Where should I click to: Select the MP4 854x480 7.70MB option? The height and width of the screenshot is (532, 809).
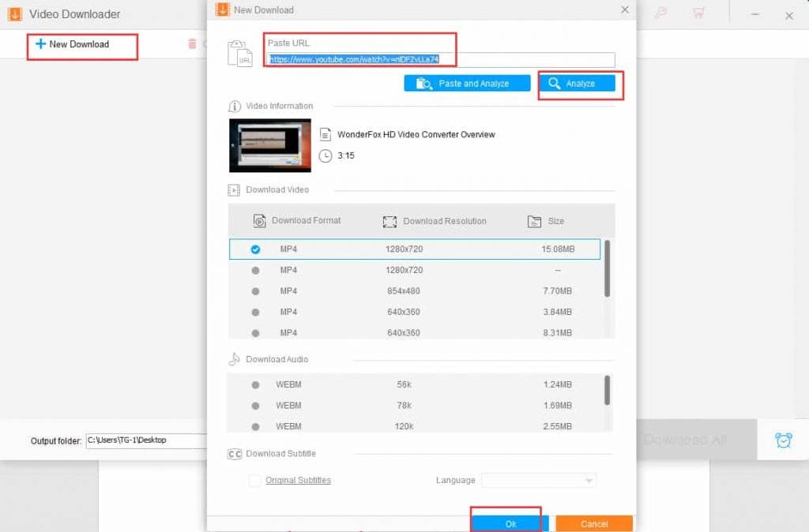point(255,291)
